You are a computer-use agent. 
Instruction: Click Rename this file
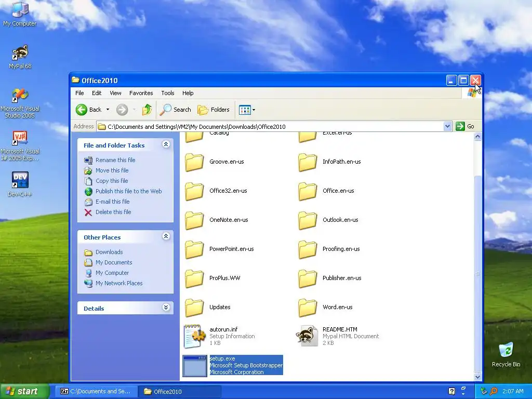click(115, 160)
